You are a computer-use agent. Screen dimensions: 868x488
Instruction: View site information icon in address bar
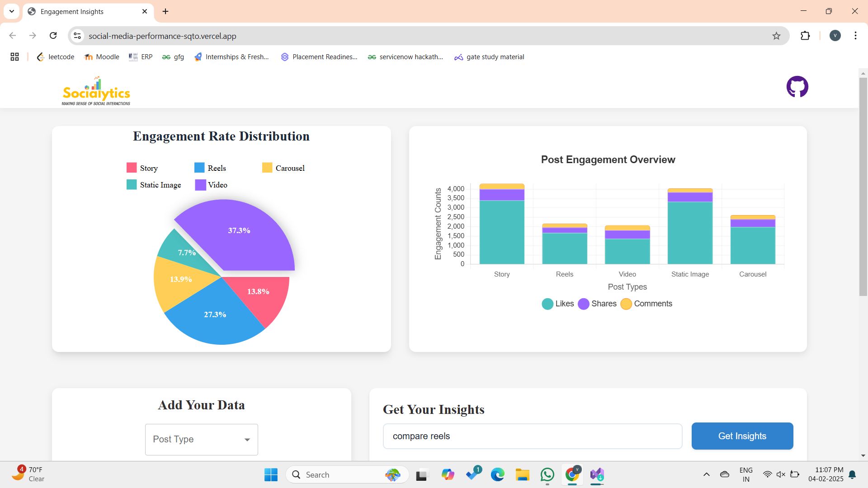pos(77,36)
